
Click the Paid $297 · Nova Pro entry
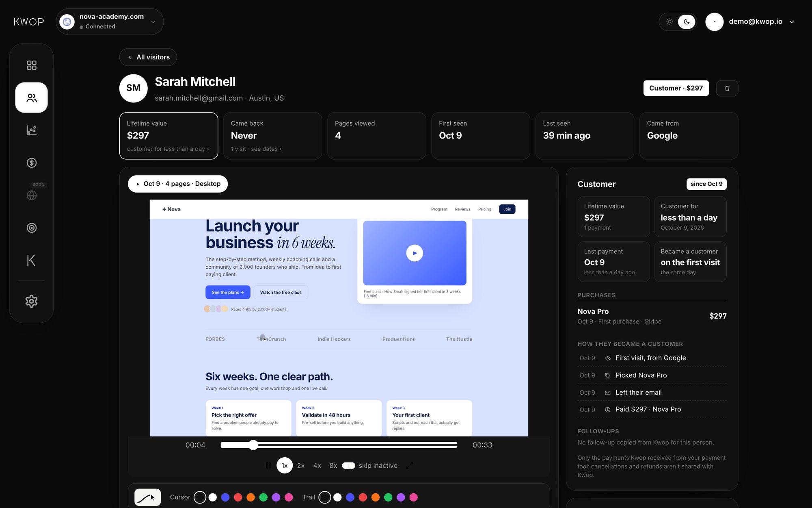(x=652, y=409)
